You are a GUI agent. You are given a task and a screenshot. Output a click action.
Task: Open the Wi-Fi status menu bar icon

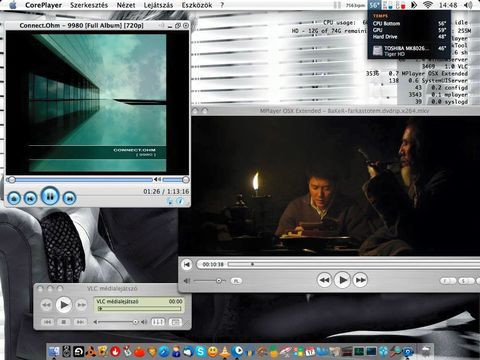tap(428, 5)
